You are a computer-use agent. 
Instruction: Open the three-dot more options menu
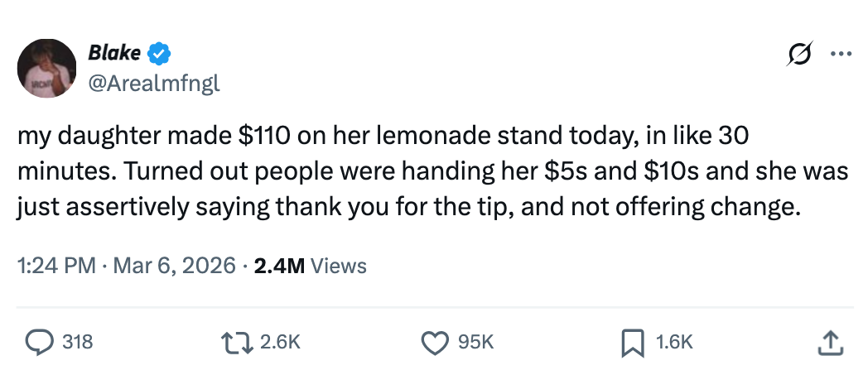pos(840,54)
